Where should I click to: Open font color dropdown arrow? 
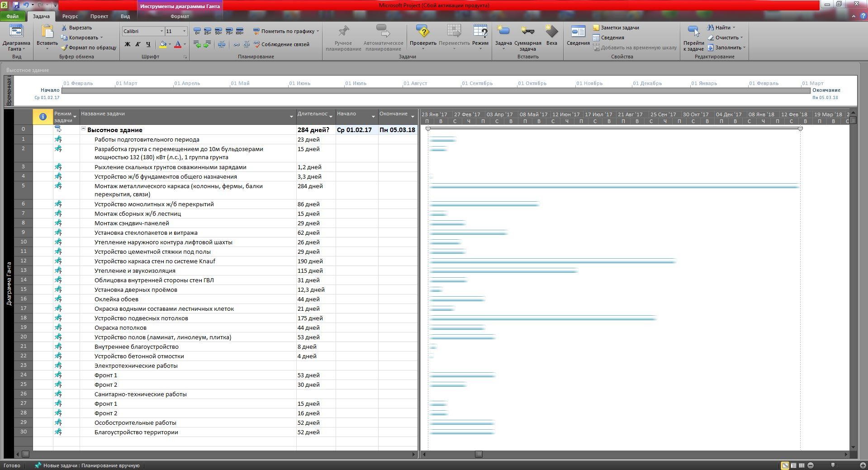click(185, 44)
